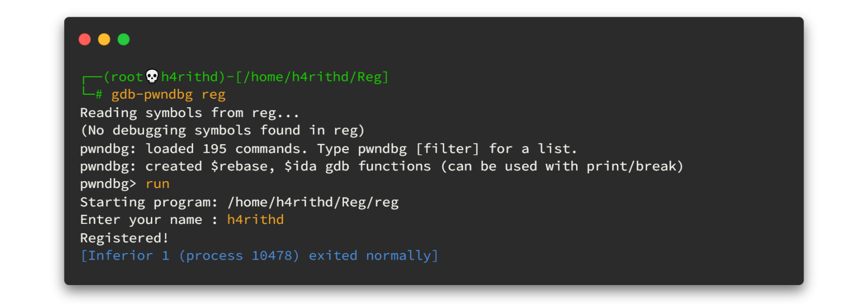The image size is (868, 304).
Task: Click the skull icon in the prompt
Action: (152, 76)
